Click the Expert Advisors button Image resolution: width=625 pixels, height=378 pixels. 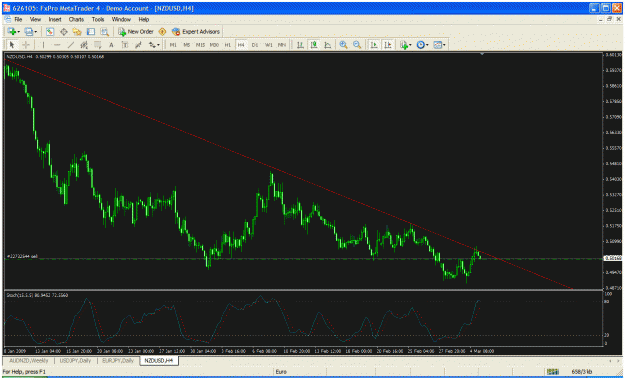tap(196, 32)
